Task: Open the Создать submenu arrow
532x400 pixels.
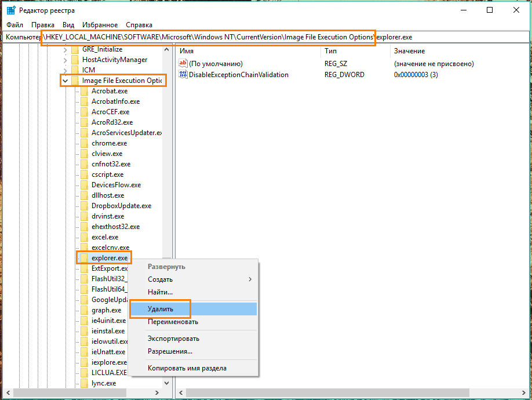Action: tap(250, 279)
